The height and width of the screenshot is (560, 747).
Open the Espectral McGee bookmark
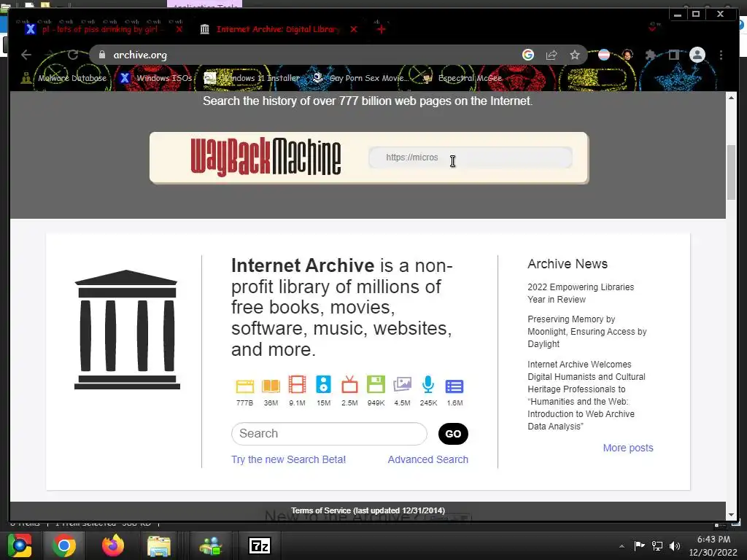pyautogui.click(x=462, y=77)
